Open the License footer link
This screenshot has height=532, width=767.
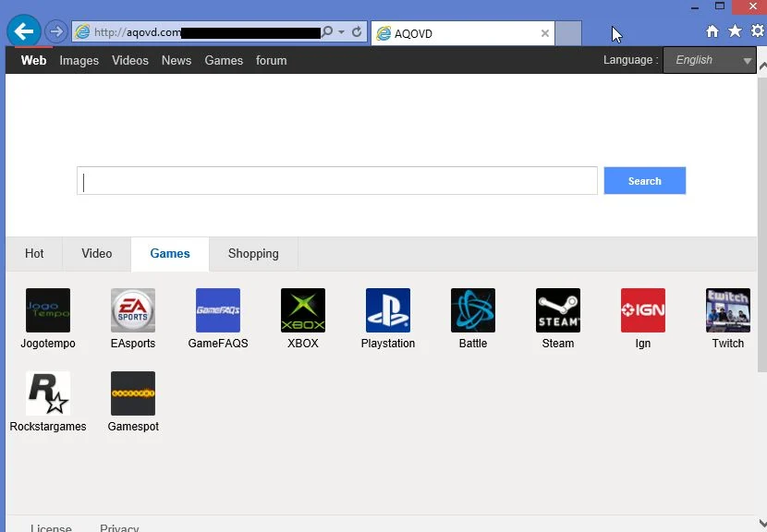52,528
